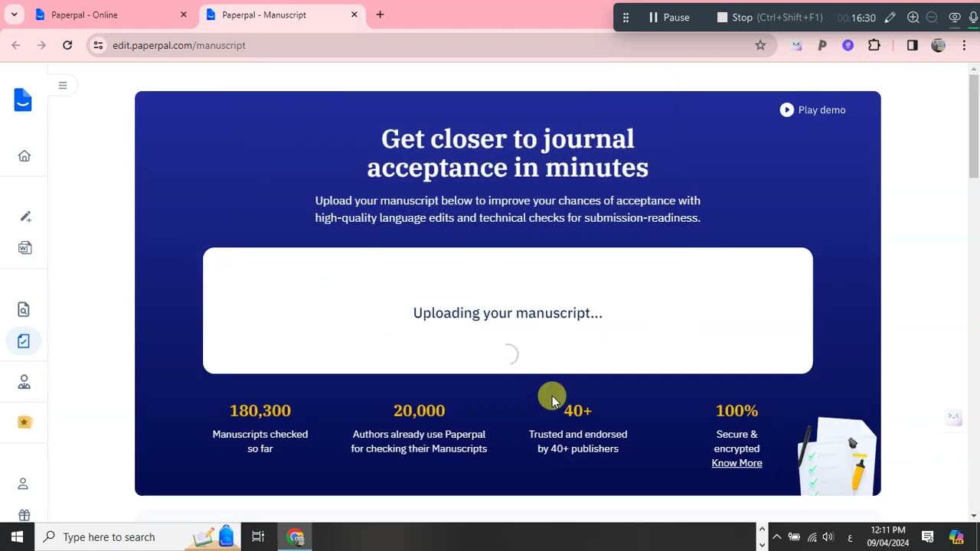
Task: View site information icon in address bar
Action: click(98, 45)
